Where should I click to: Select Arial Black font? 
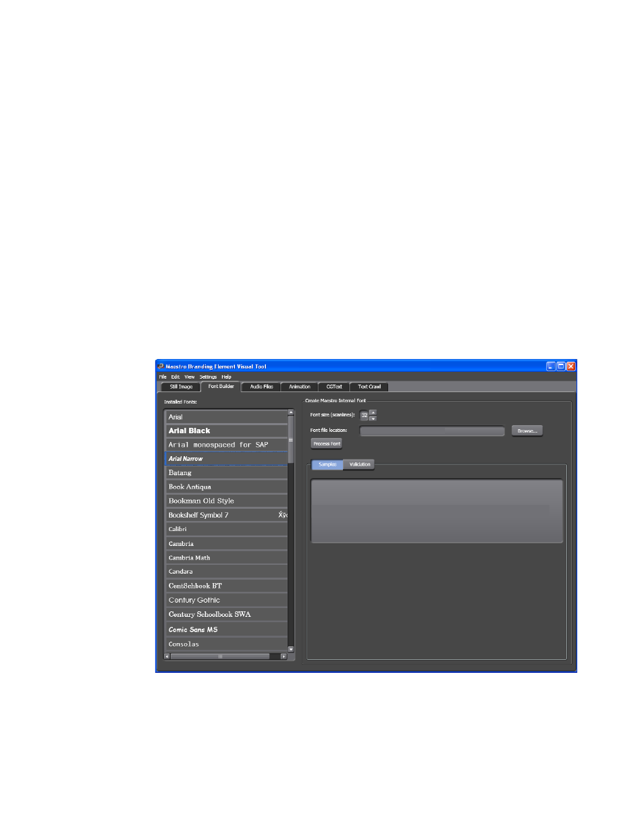click(x=226, y=431)
